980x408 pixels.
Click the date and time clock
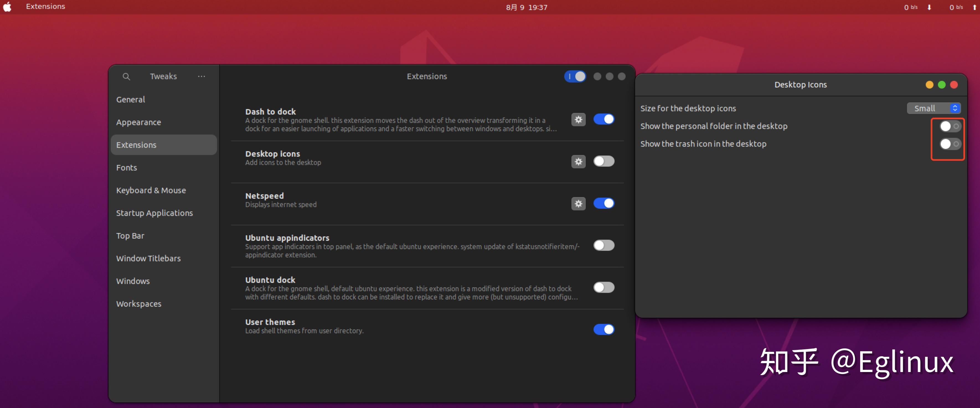527,7
